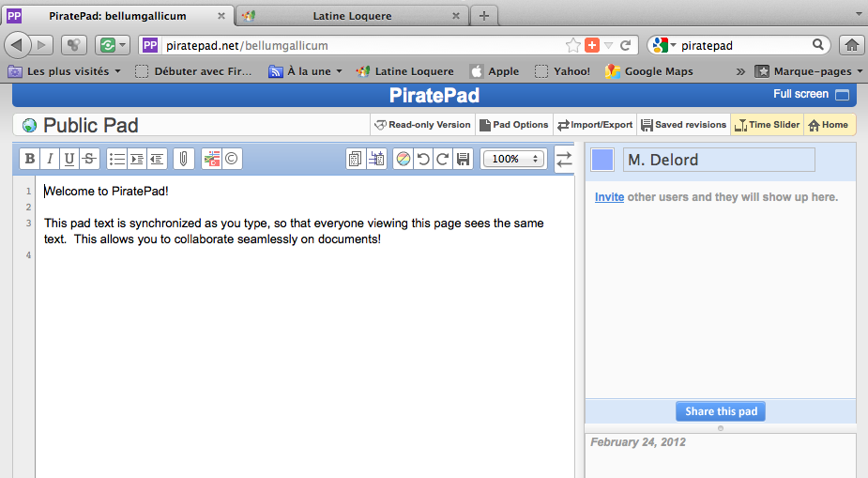This screenshot has width=868, height=478.
Task: Click M. Delord's blue color swatch
Action: (x=602, y=160)
